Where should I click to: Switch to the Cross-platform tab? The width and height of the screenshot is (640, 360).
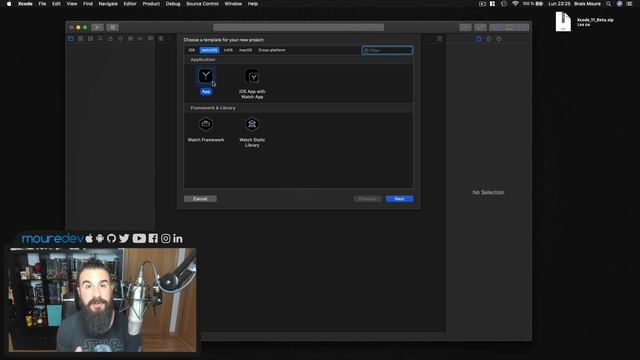click(272, 50)
